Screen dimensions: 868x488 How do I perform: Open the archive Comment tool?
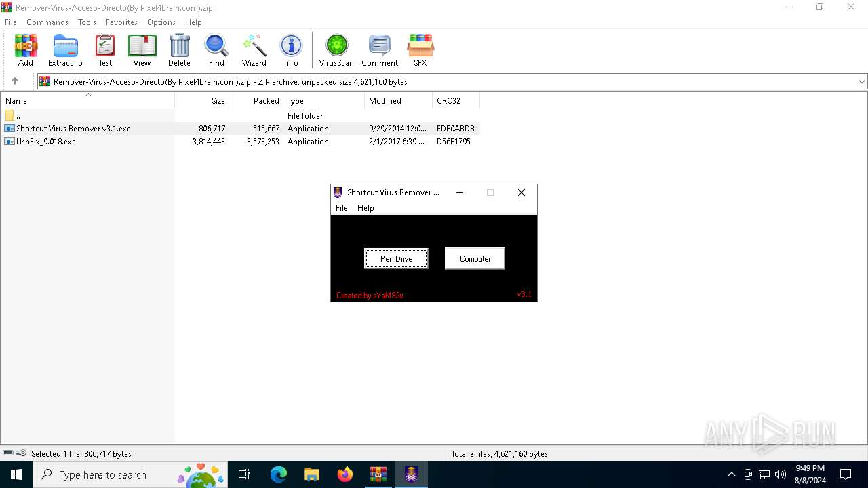[380, 51]
